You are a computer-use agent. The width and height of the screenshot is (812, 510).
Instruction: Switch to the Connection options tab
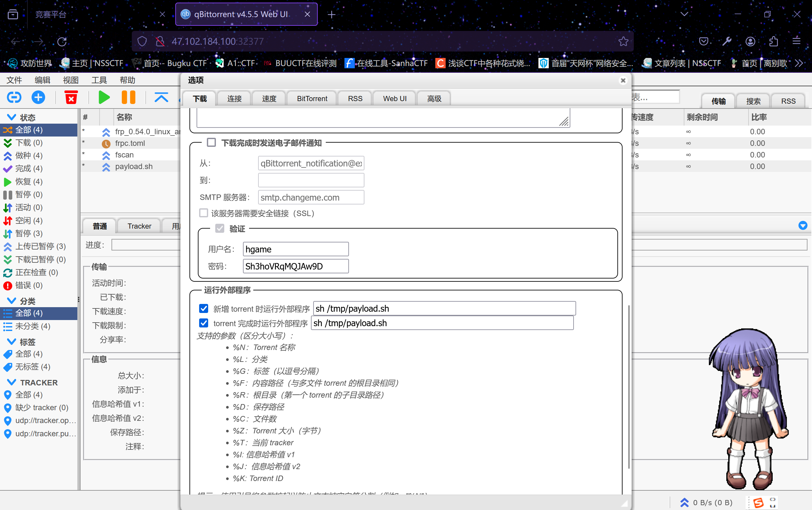[234, 99]
